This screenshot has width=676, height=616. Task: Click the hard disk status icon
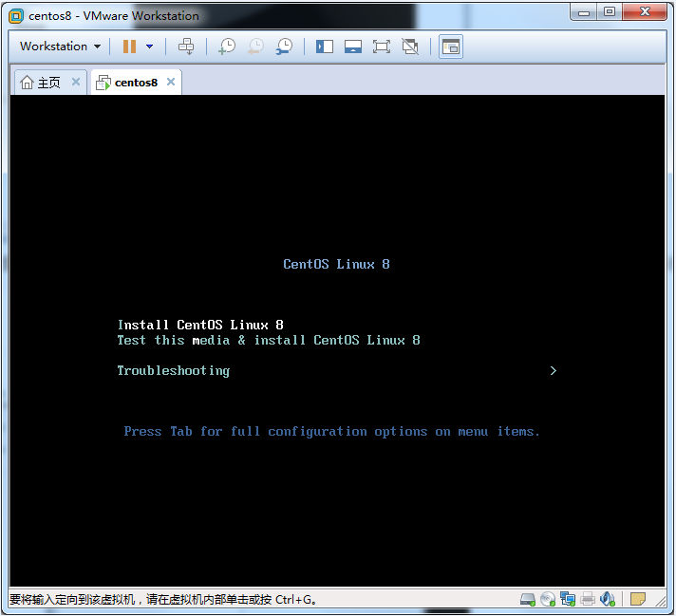tap(527, 599)
